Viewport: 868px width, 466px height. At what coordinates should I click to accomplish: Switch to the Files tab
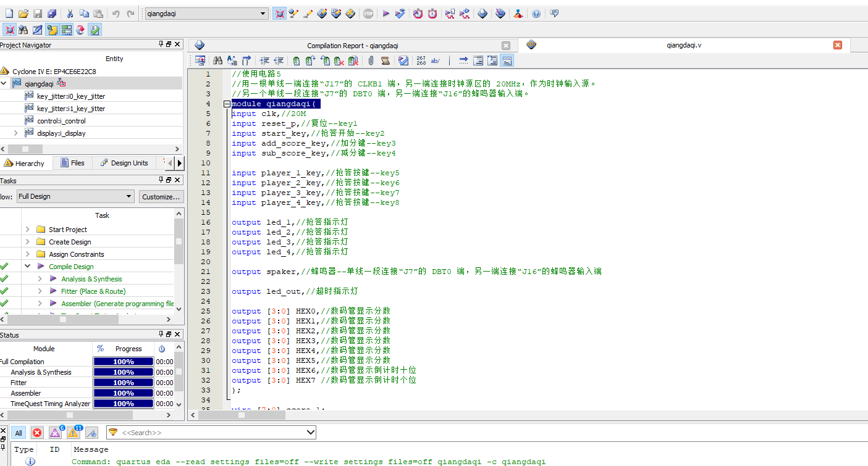(72, 163)
